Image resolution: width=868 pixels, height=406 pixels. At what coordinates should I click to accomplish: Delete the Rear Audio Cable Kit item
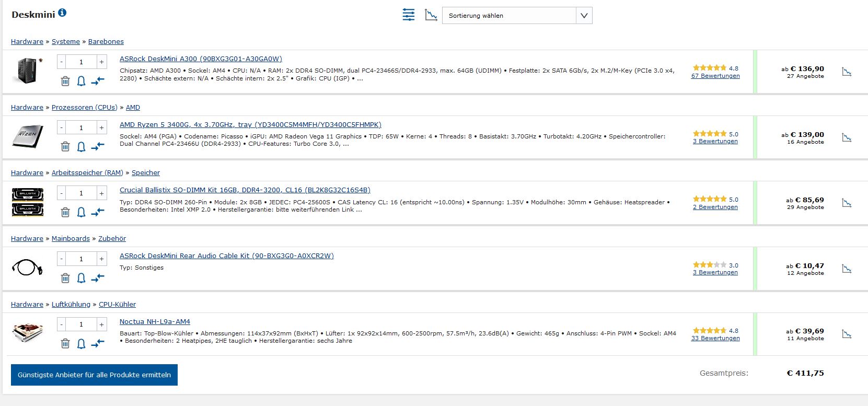[x=65, y=278]
